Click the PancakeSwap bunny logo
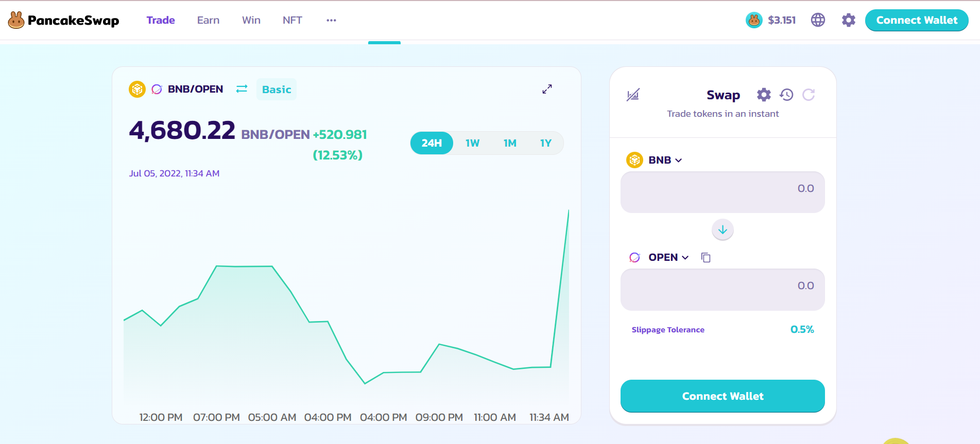 [16, 20]
